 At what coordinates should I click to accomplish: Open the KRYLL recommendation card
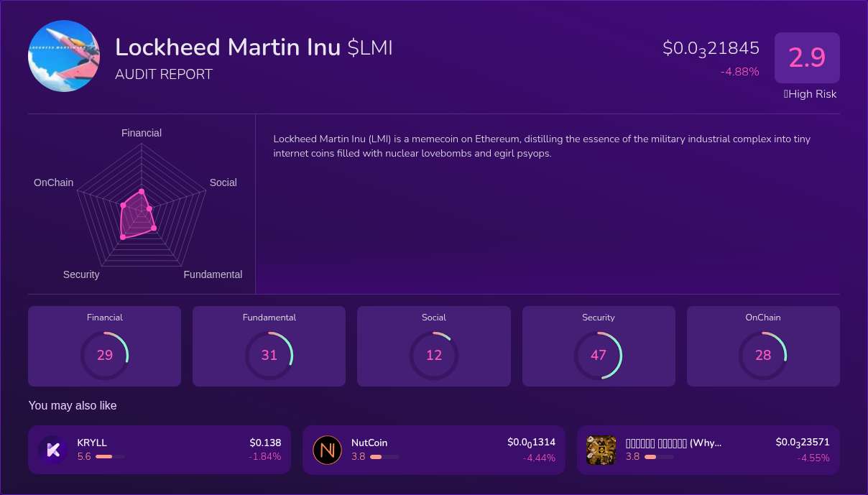coord(160,450)
